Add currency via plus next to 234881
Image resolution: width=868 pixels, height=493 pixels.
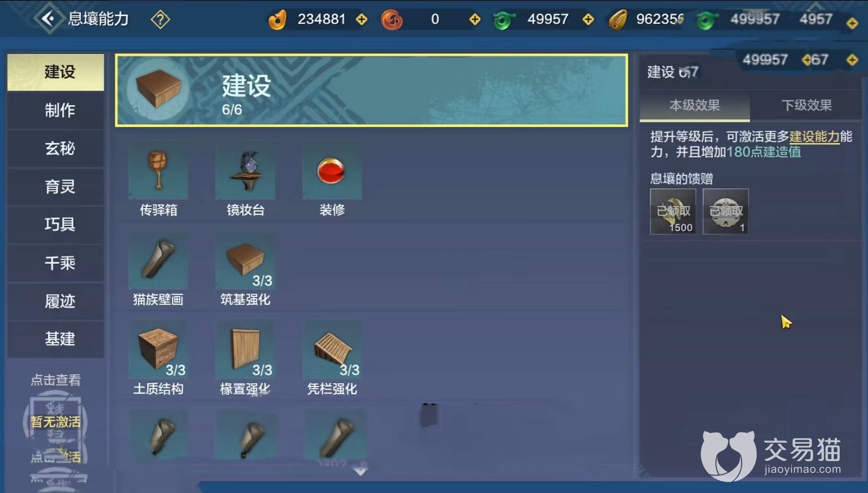tap(362, 19)
